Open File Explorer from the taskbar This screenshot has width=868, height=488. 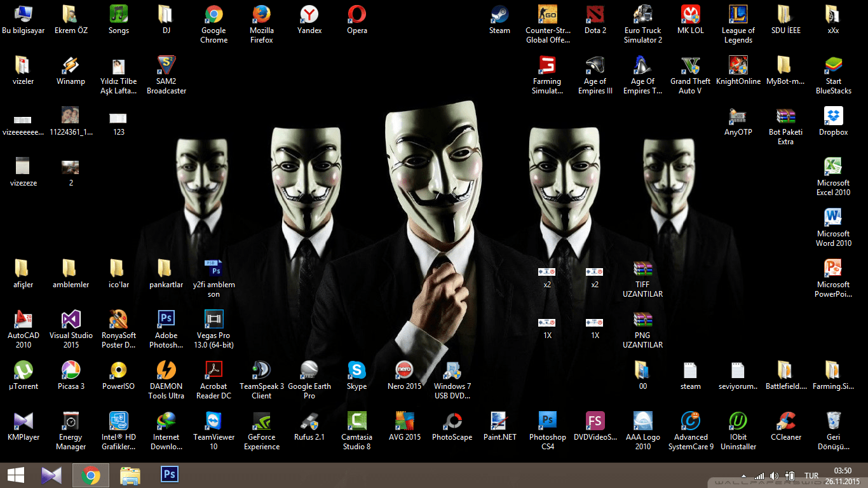pyautogui.click(x=130, y=475)
